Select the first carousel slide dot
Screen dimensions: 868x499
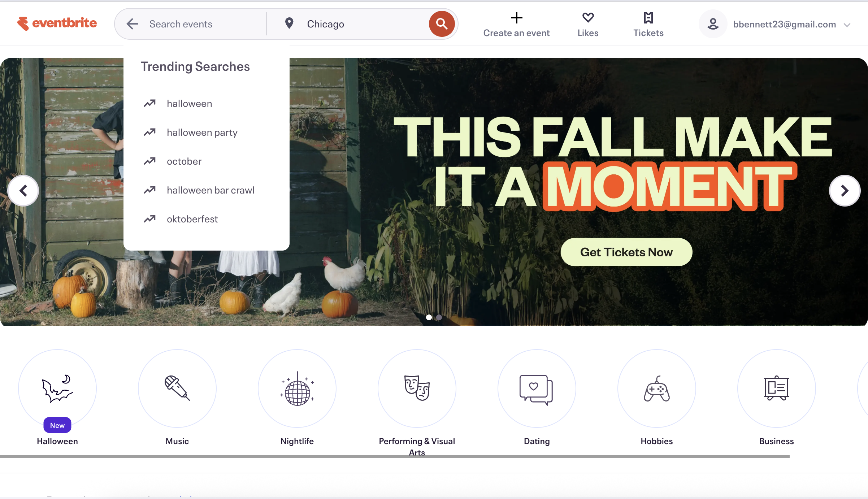[429, 317]
